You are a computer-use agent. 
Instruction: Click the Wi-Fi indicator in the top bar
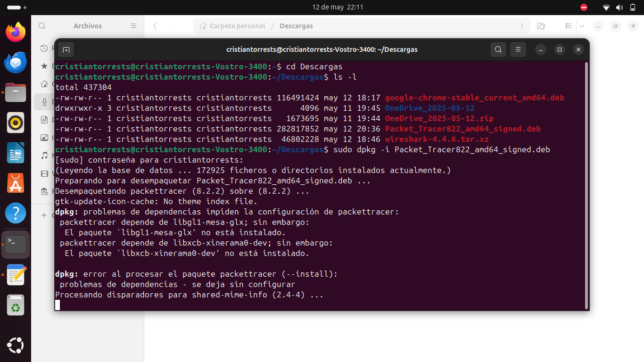point(606,8)
